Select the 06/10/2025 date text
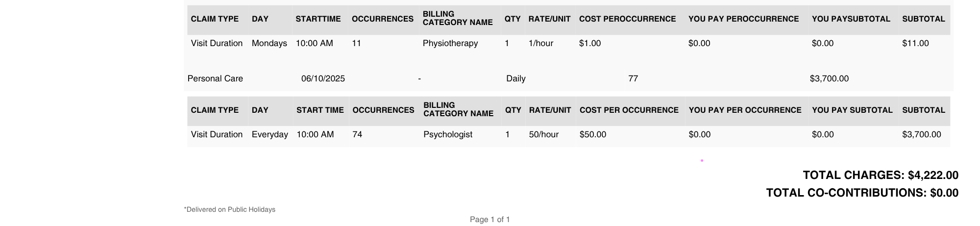Viewport: 980px width, 226px height. [323, 78]
